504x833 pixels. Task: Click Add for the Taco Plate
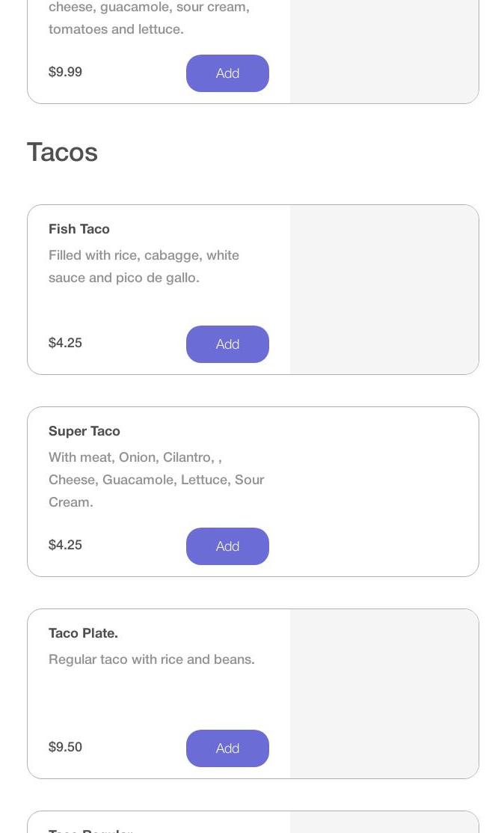pos(227,748)
